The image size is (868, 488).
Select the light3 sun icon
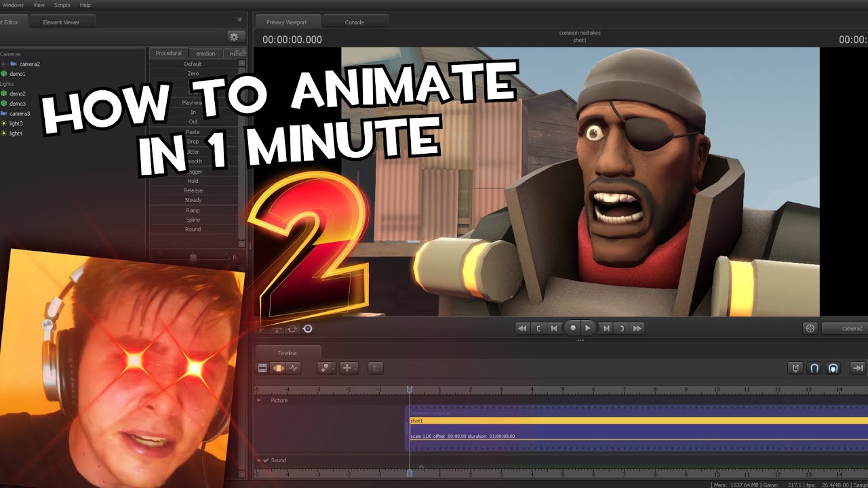click(4, 123)
